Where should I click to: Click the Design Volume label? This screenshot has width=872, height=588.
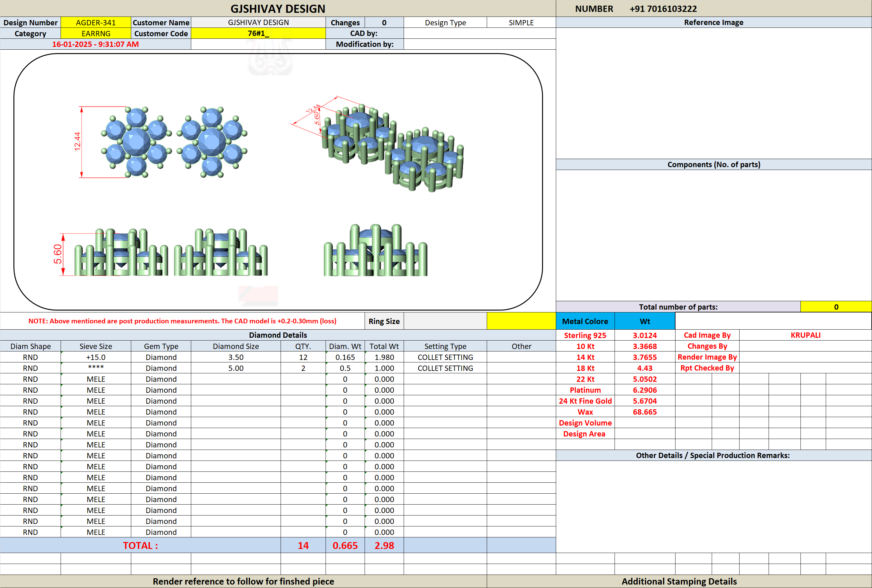pos(585,423)
